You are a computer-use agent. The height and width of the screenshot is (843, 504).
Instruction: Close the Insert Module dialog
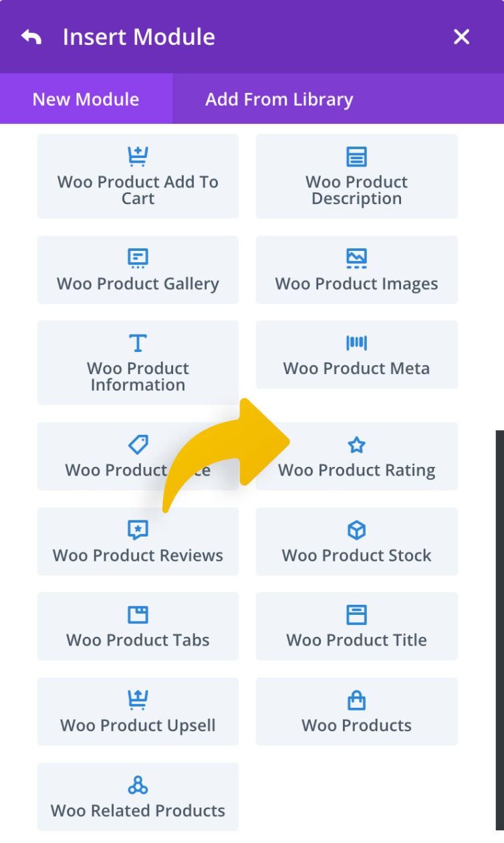pos(461,37)
